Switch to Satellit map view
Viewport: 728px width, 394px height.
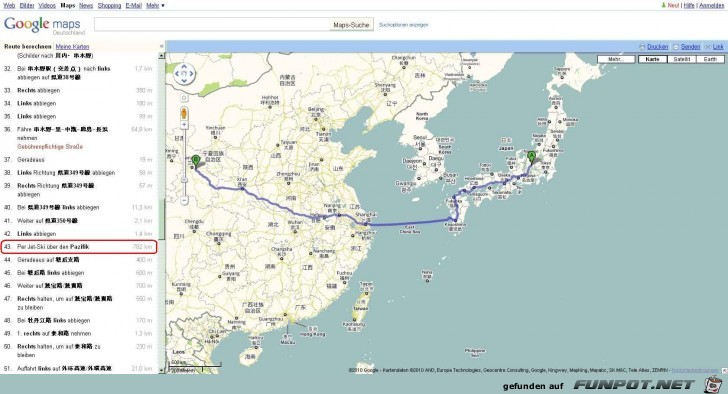pyautogui.click(x=682, y=59)
